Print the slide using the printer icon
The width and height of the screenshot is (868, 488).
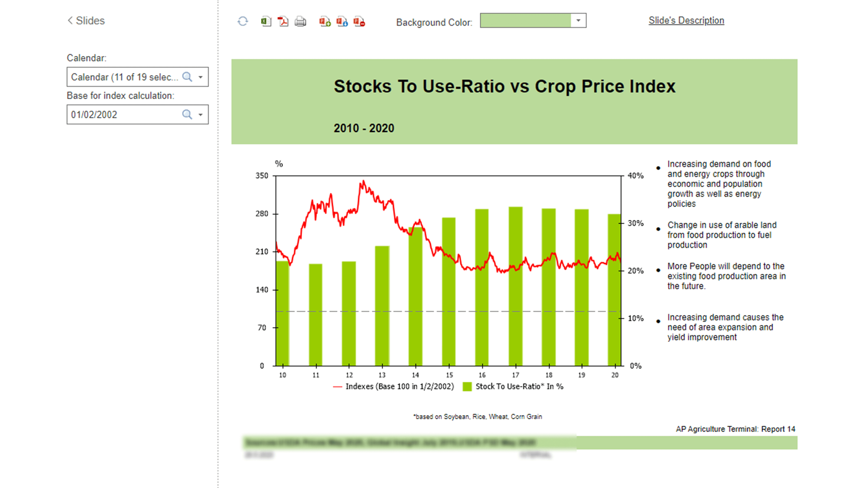coord(300,21)
